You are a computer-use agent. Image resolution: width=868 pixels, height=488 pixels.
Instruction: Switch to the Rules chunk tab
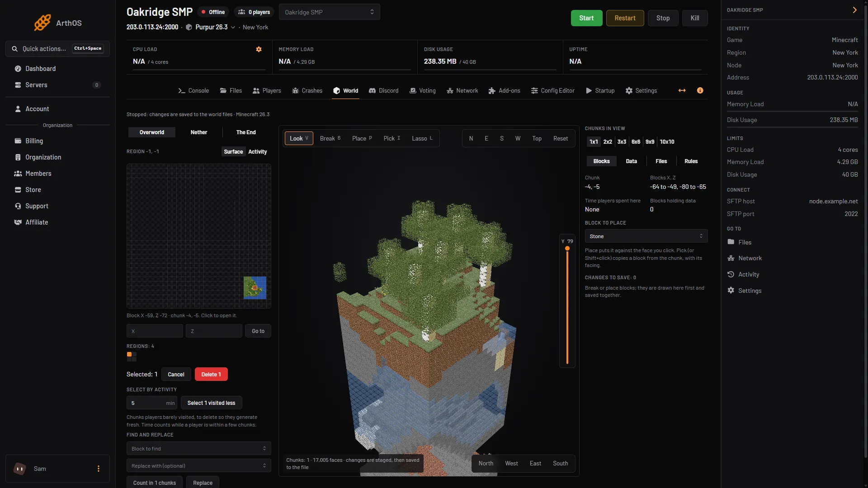pos(691,161)
